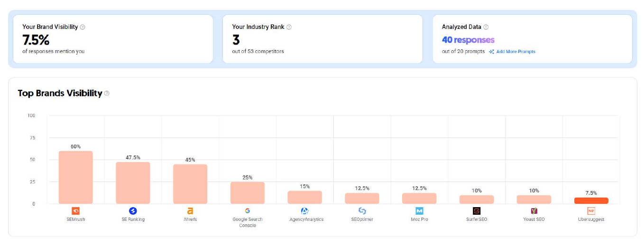Click the 100 y-axis tick label
Screen dimensions: 644x246
click(31, 115)
